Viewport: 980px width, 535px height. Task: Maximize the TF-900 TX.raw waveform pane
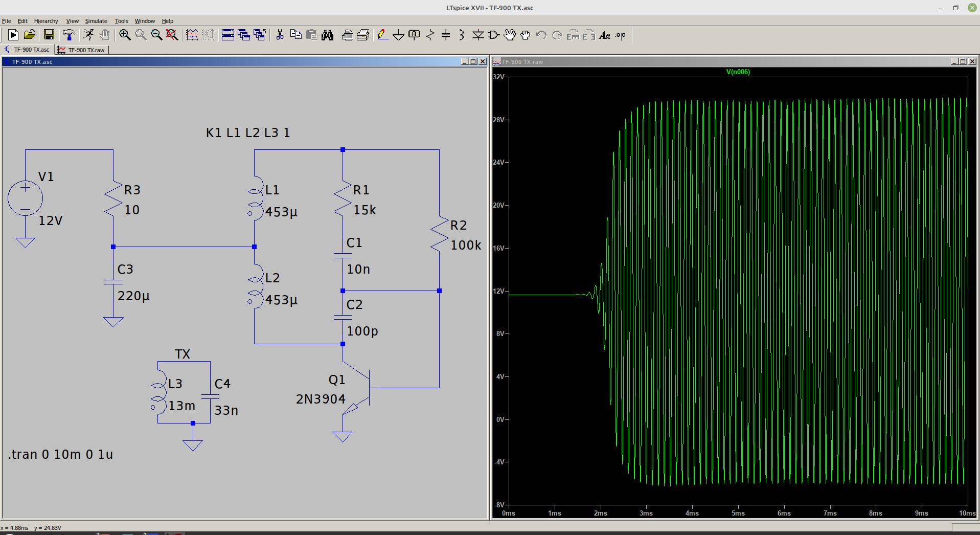(963, 61)
